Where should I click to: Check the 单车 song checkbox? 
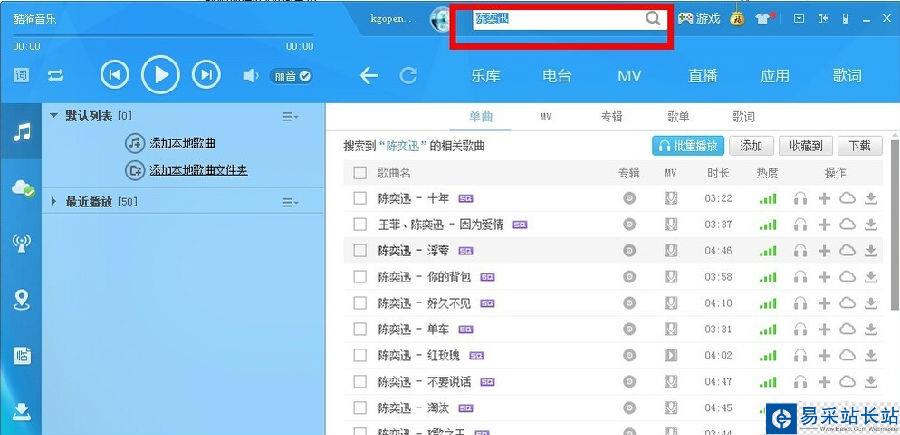point(360,329)
